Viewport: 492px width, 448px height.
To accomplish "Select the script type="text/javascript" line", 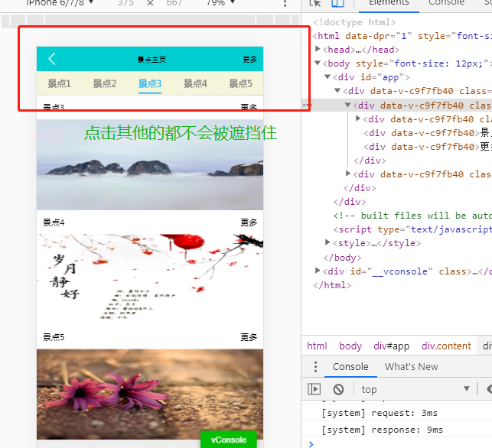I will (412, 229).
